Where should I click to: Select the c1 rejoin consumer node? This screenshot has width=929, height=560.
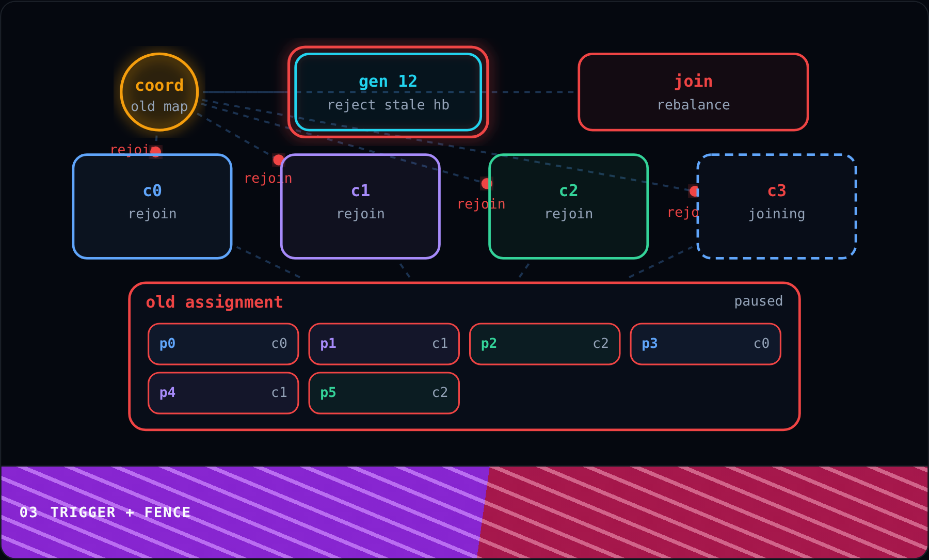click(x=360, y=206)
